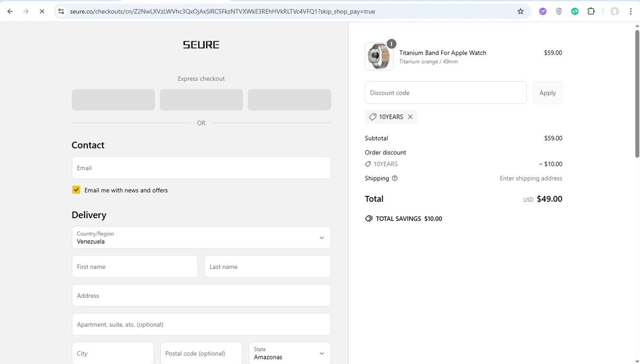Click the middle express checkout button
Screen dimensions: 640x364
coord(201,100)
